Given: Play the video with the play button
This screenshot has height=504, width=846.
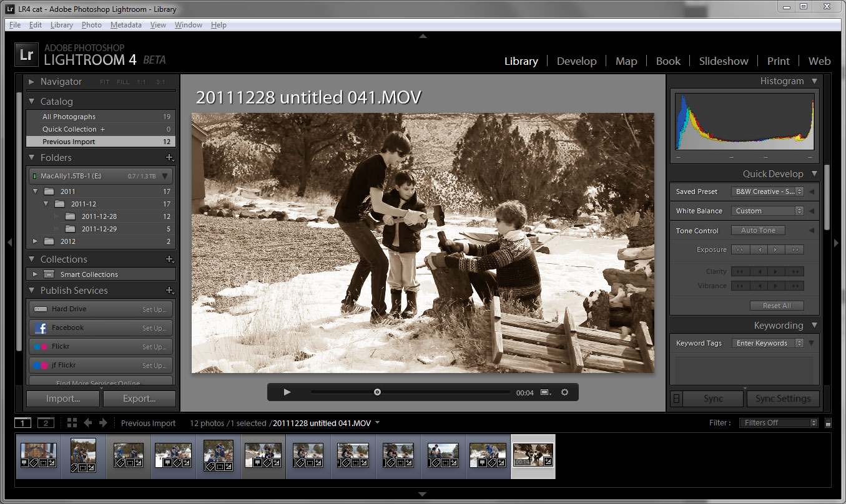Looking at the screenshot, I should 287,392.
